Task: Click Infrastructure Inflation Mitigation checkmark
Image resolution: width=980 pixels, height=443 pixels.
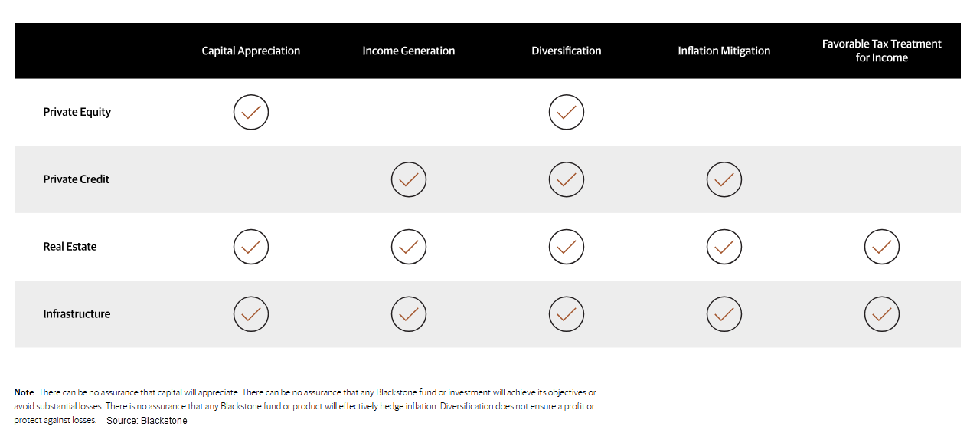Action: [724, 314]
